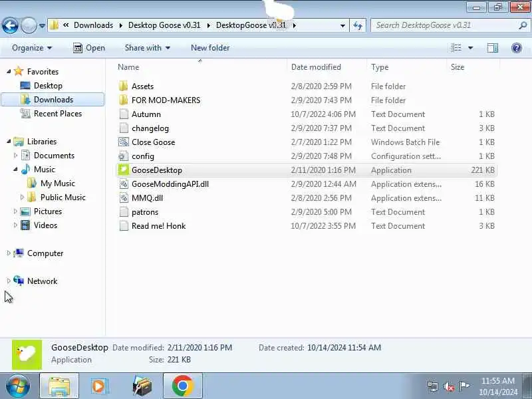Image resolution: width=532 pixels, height=399 pixels.
Task: Sort by the Type column header
Action: click(x=406, y=67)
